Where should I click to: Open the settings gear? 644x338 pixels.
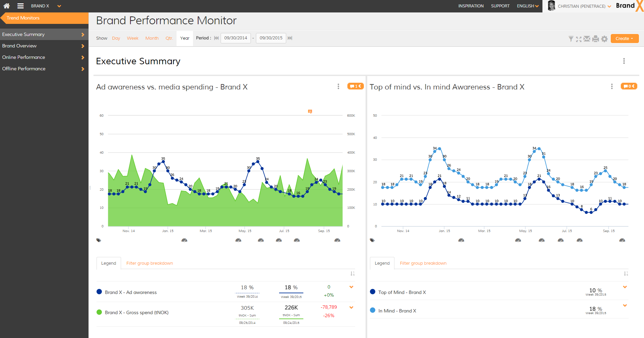point(604,39)
